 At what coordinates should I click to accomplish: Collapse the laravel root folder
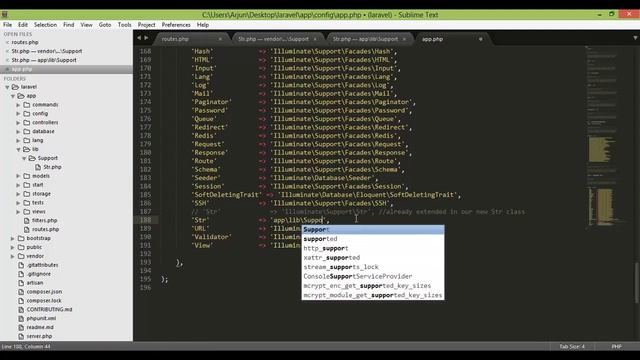click(x=7, y=87)
